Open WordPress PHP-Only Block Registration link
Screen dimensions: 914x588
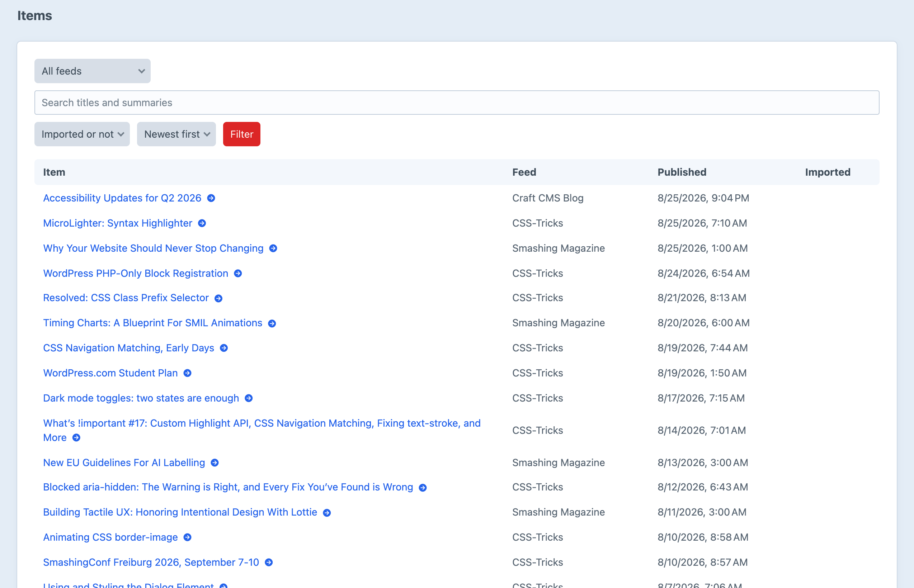point(136,274)
